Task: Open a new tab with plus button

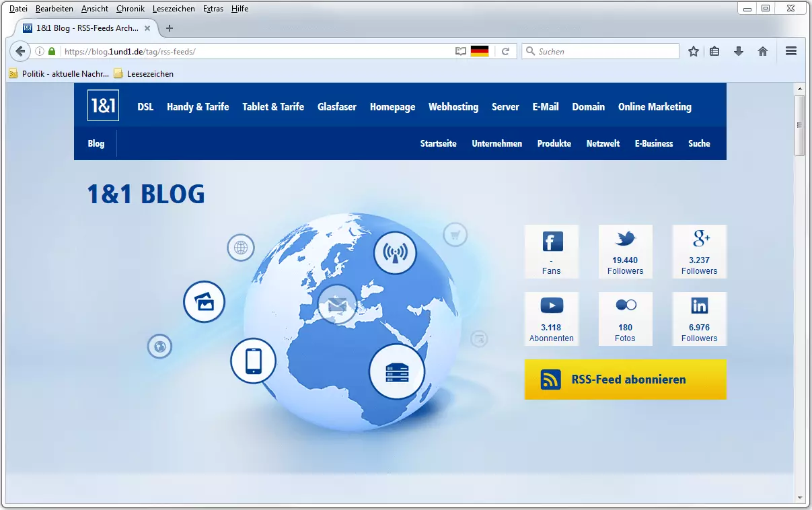Action: (170, 28)
